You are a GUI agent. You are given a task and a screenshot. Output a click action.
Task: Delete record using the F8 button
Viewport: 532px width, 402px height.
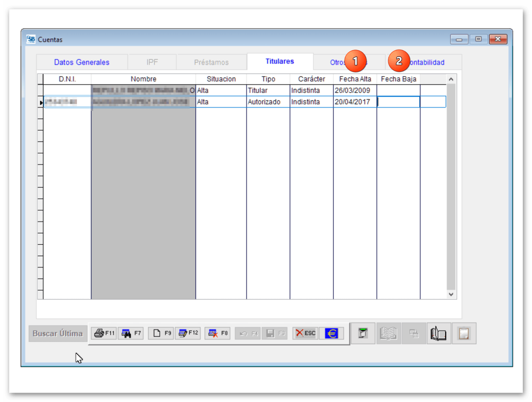coord(218,333)
